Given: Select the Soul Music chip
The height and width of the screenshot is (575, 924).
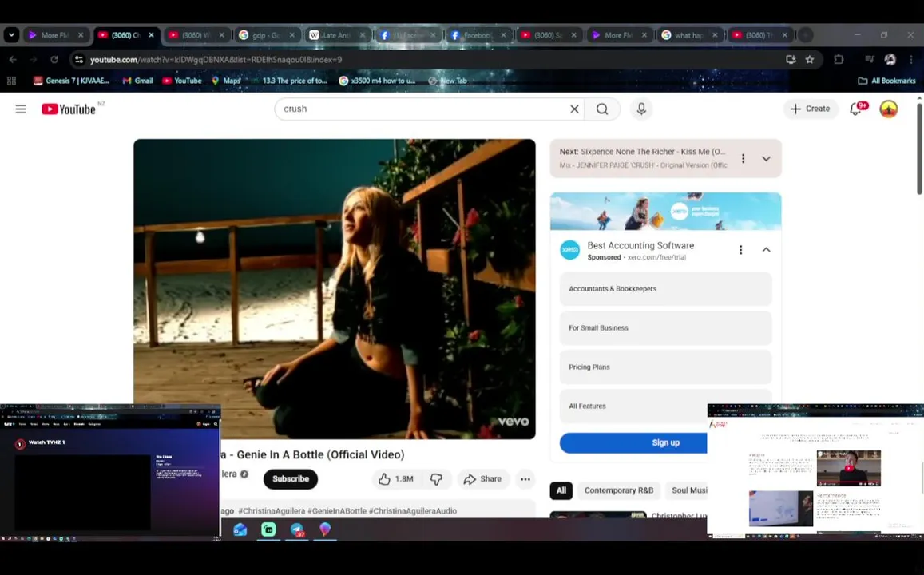Looking at the screenshot, I should (x=687, y=490).
